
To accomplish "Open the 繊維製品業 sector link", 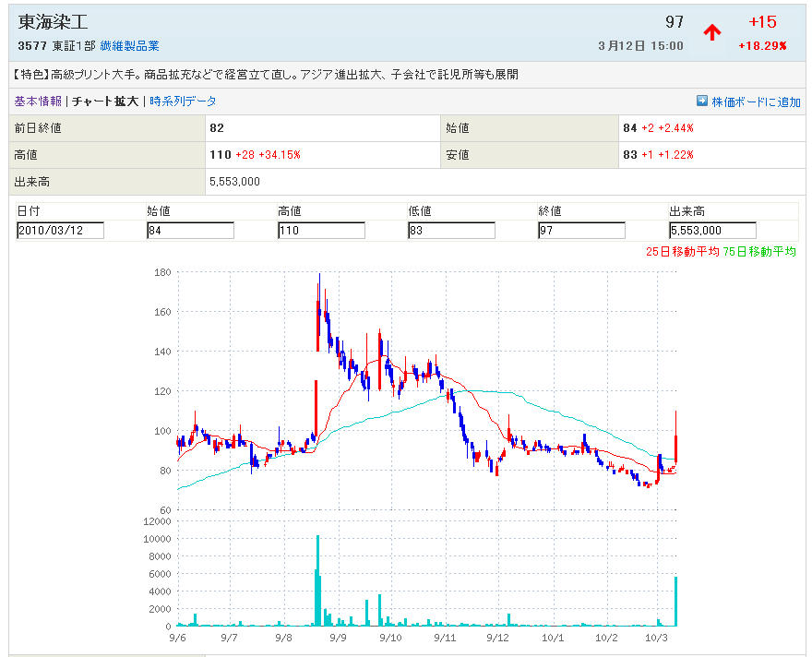I will (x=129, y=46).
